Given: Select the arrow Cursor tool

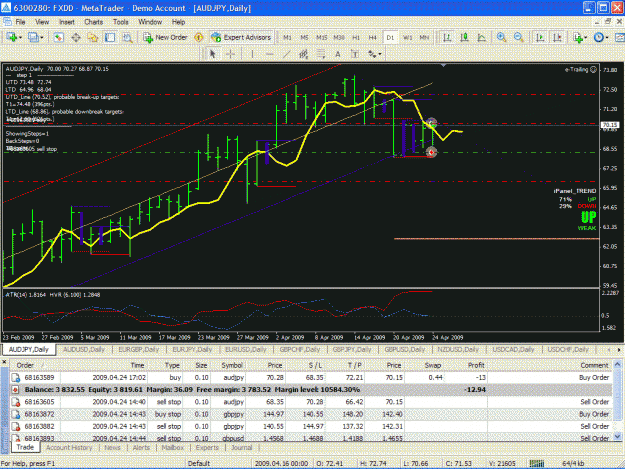Looking at the screenshot, I should point(213,54).
